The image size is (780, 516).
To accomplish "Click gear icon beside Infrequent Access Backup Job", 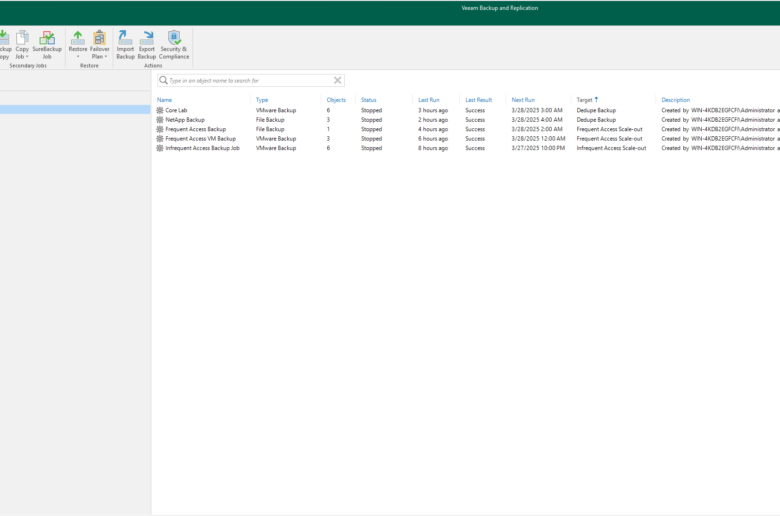I will 160,148.
